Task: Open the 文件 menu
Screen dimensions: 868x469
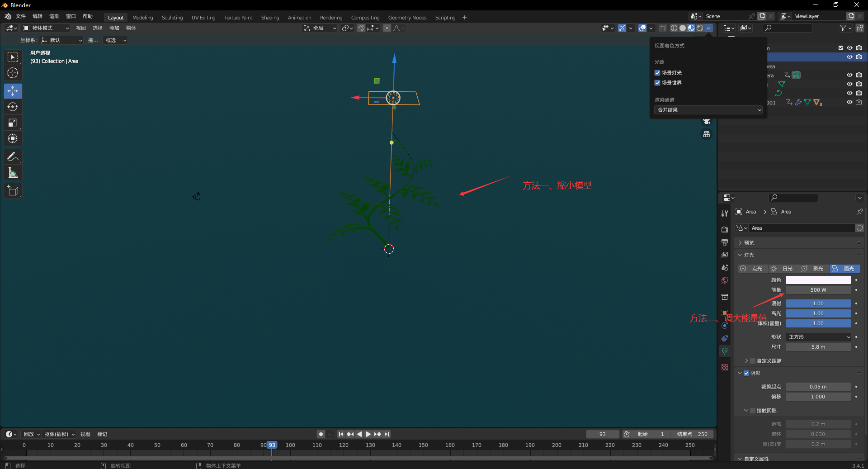Action: 21,16
